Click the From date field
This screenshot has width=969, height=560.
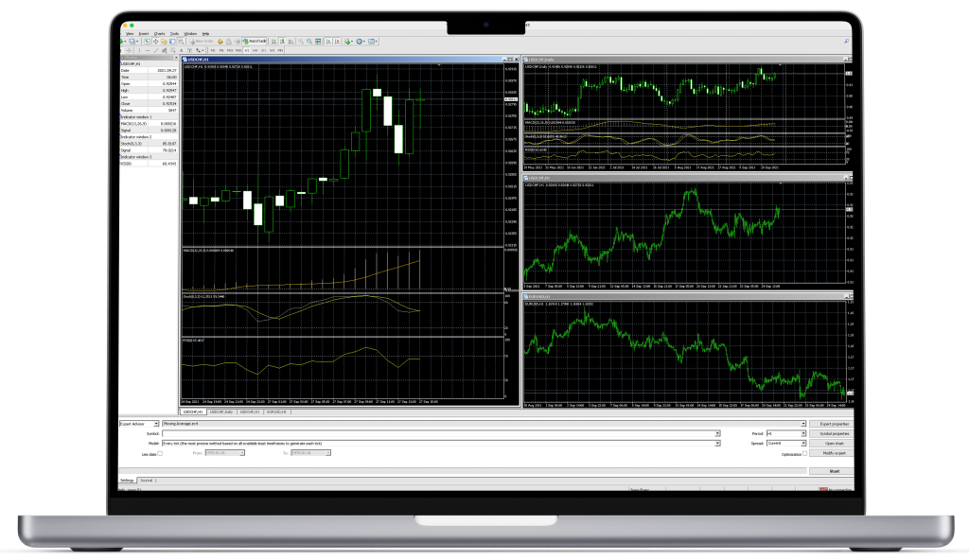tap(225, 453)
